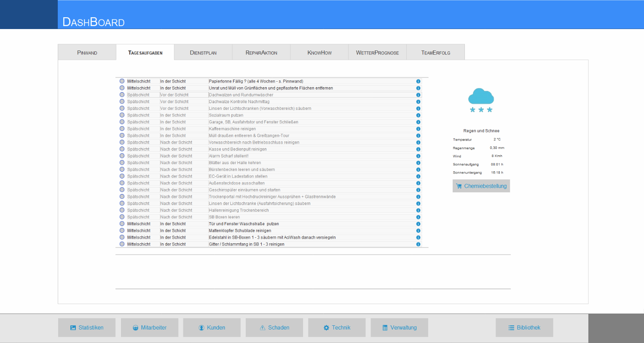Open info for SB Boxen leeren
Screen dimensions: 644x343
[x=418, y=217]
